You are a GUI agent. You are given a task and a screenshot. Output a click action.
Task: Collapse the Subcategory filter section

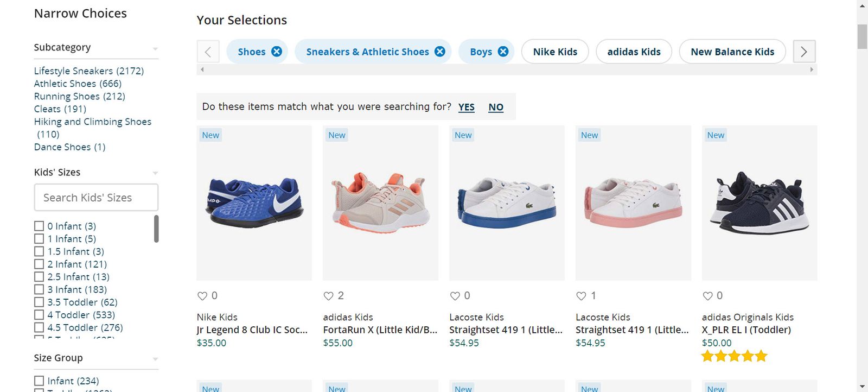(155, 49)
